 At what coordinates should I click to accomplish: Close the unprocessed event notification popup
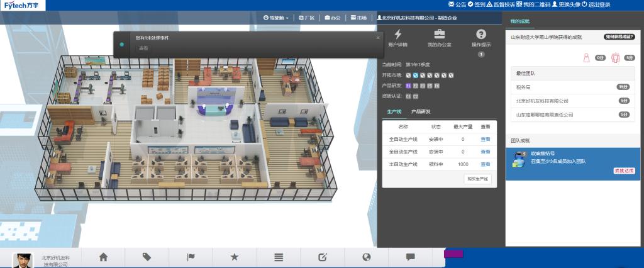point(378,38)
